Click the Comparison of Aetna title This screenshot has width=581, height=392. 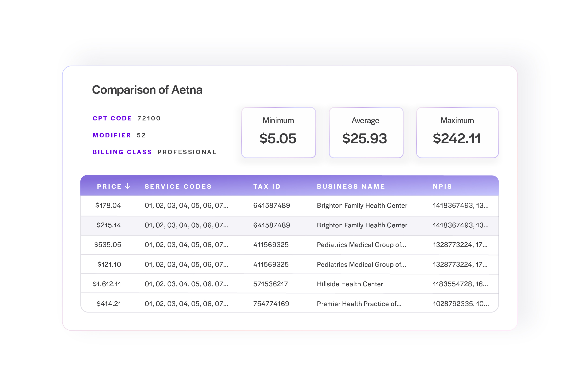[x=147, y=90]
